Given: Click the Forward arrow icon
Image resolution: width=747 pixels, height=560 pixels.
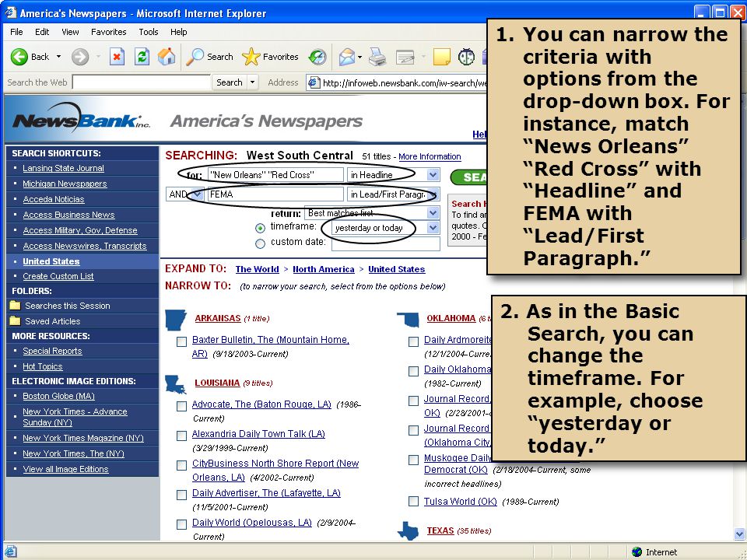Looking at the screenshot, I should tap(80, 57).
